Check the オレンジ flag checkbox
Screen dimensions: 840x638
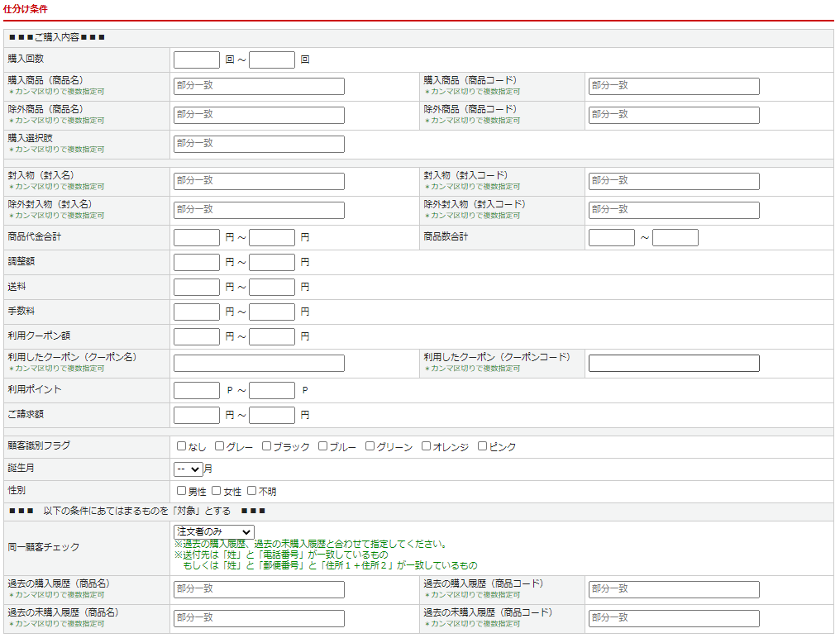coord(427,446)
